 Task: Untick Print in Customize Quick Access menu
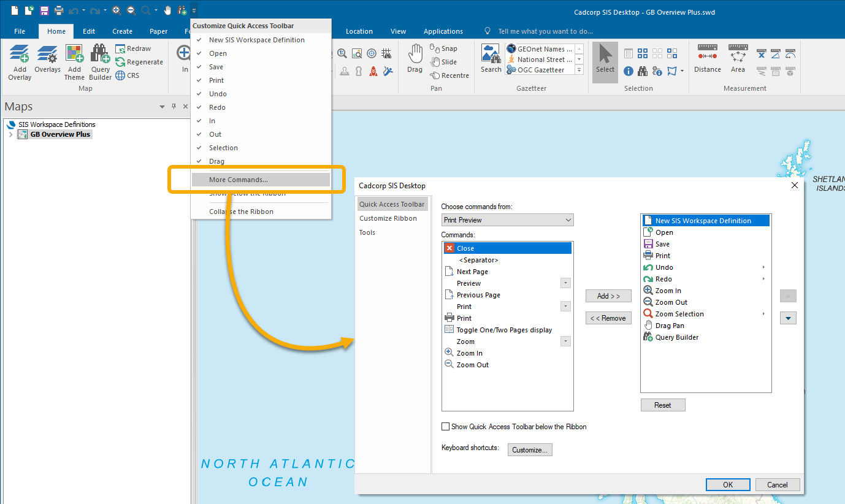(x=261, y=80)
